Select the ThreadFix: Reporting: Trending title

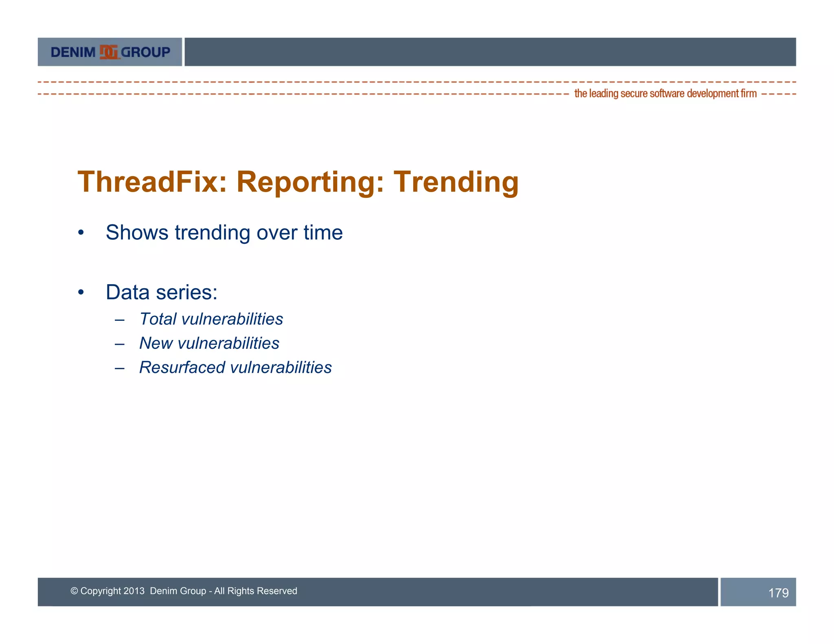(x=298, y=182)
